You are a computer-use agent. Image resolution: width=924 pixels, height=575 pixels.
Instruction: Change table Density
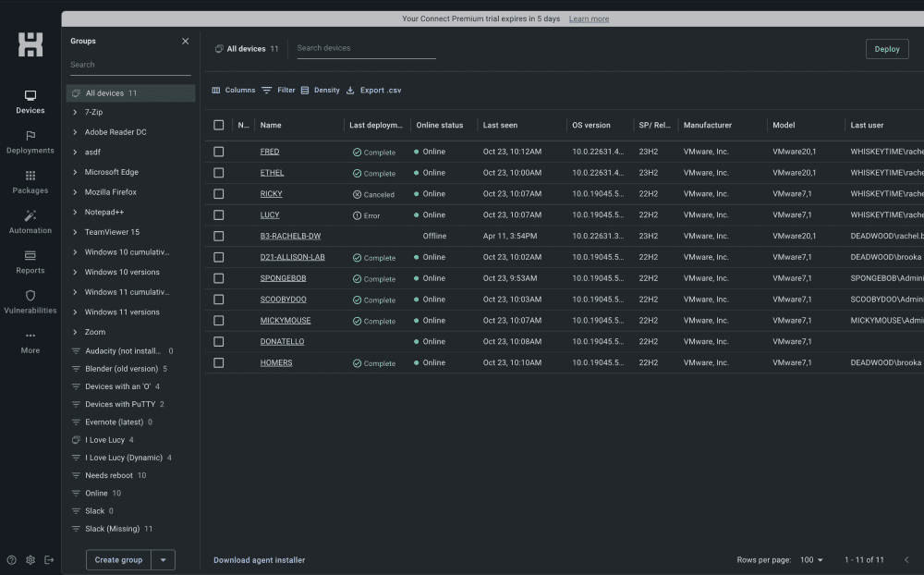tap(320, 91)
